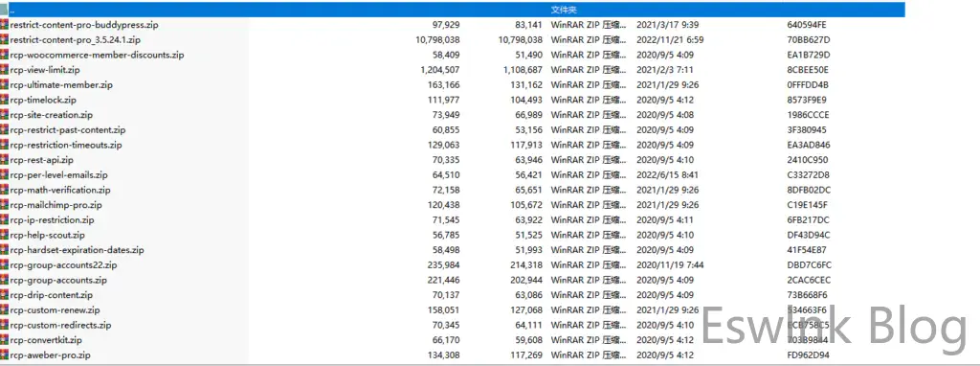
Task: Click the restrict-content-pro-buddypress.zip archive icon
Action: pyautogui.click(x=5, y=25)
